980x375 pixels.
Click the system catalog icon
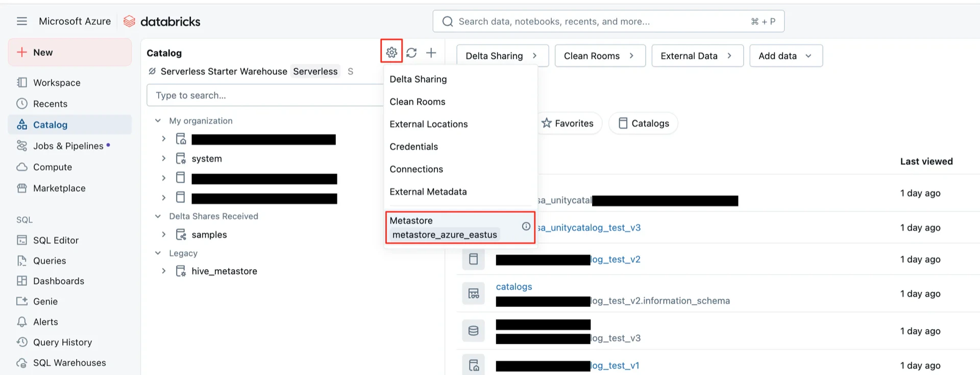coord(181,159)
